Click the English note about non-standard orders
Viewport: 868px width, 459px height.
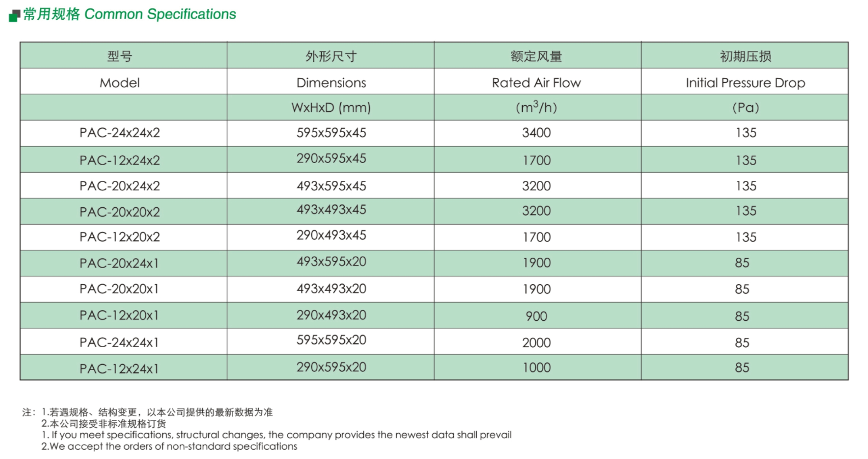coord(169,446)
